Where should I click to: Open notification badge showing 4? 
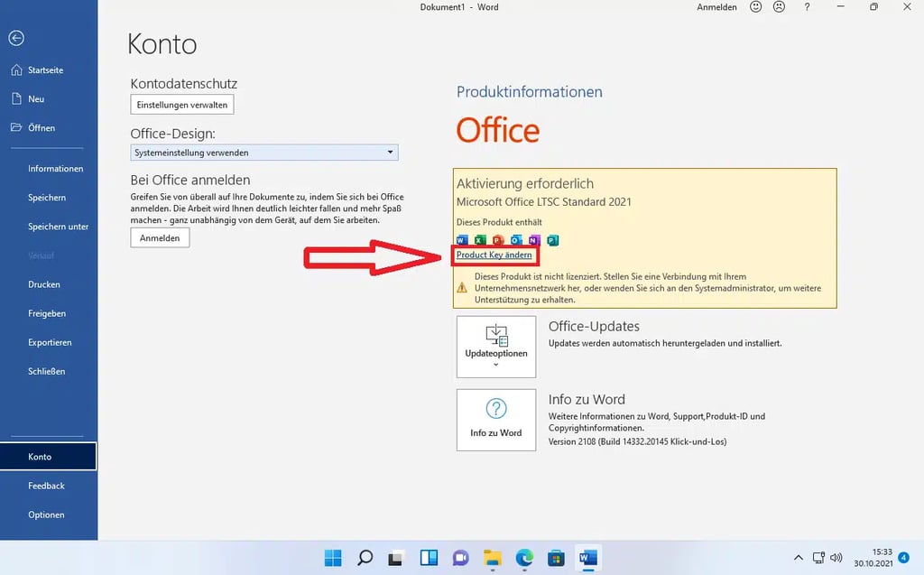pos(903,557)
